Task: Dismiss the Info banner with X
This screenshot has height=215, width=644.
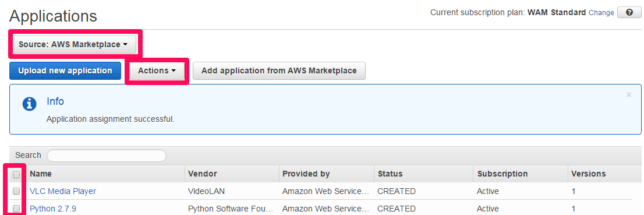Action: point(628,95)
